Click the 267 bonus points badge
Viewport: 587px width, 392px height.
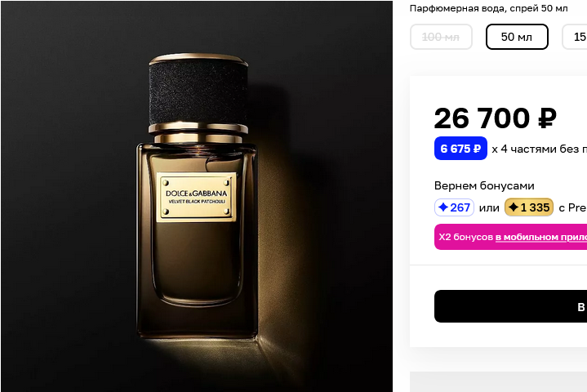click(455, 207)
